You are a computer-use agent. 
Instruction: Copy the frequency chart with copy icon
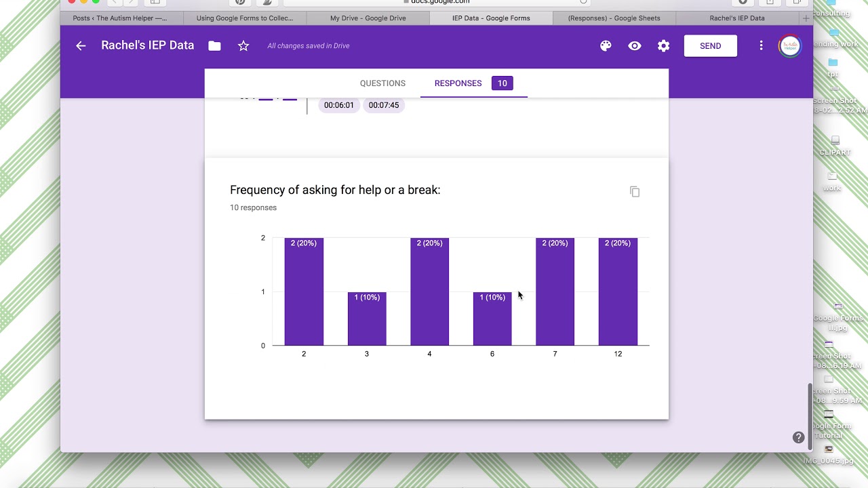click(635, 192)
